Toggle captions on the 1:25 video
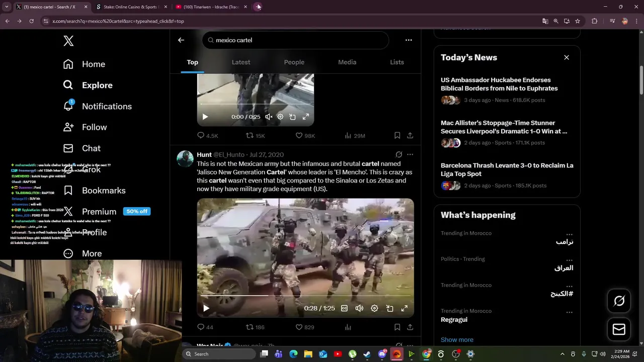 344,308
